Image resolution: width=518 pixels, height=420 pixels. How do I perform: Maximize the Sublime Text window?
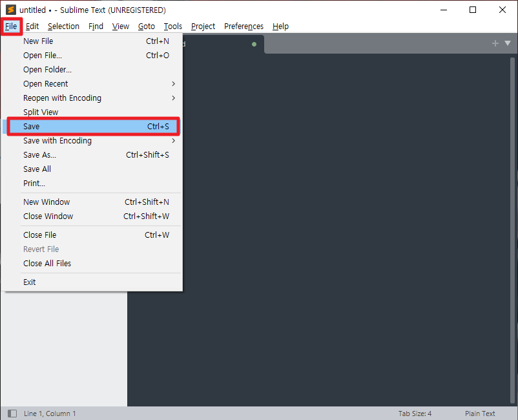point(473,10)
